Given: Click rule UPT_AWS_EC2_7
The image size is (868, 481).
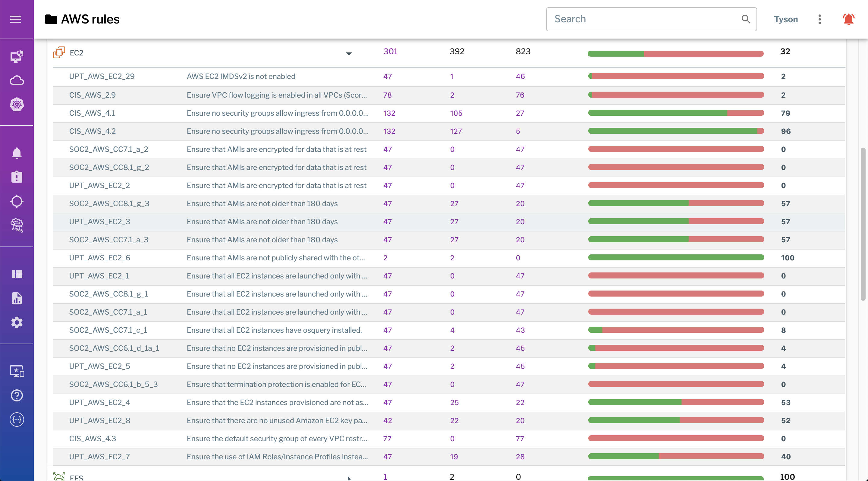Looking at the screenshot, I should [99, 457].
